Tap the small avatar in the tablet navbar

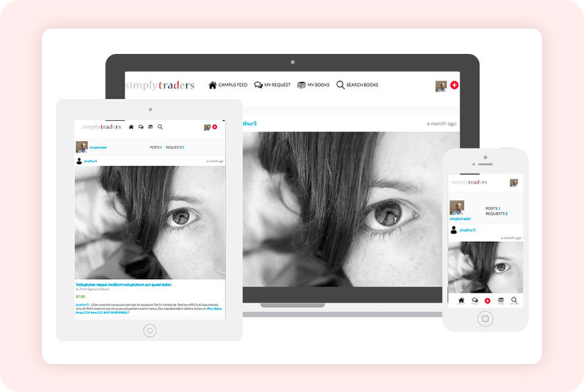tap(208, 127)
